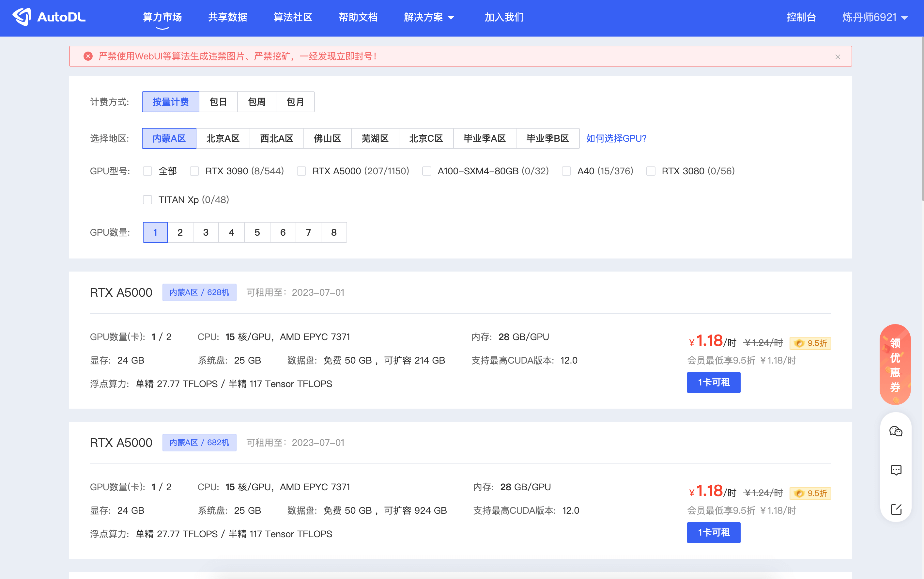Open 共享数据 in the navigation bar
924x579 pixels.
pyautogui.click(x=227, y=17)
